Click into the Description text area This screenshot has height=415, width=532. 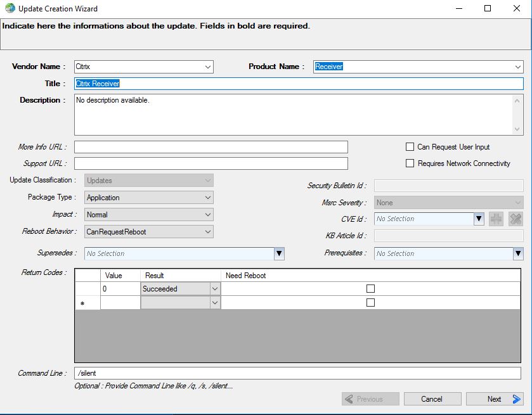(x=293, y=115)
